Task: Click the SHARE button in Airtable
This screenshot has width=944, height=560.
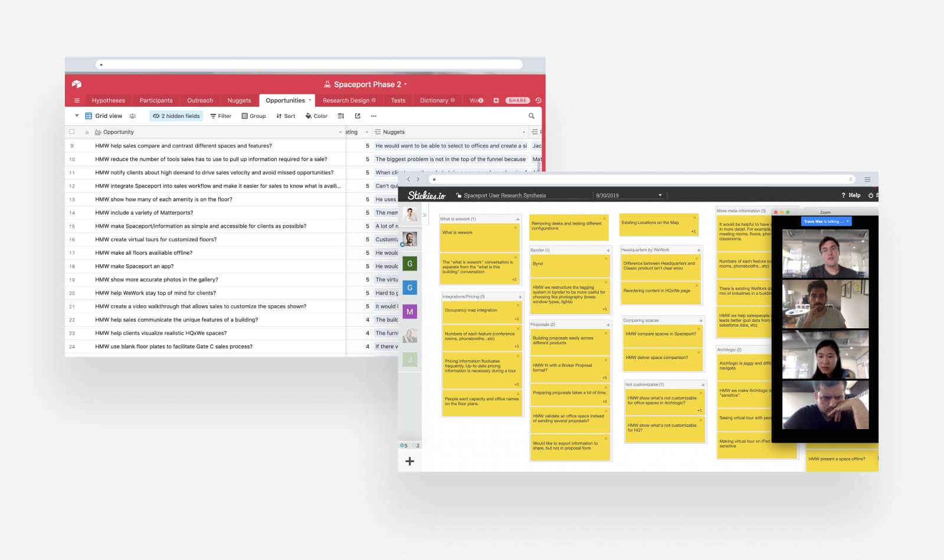Action: coord(517,101)
